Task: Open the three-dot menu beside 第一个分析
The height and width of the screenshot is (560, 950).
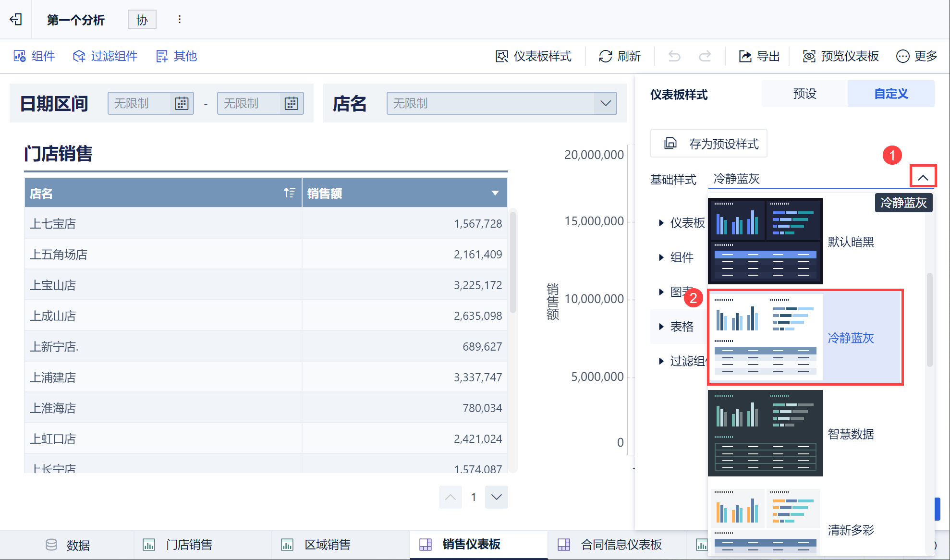Action: (180, 19)
